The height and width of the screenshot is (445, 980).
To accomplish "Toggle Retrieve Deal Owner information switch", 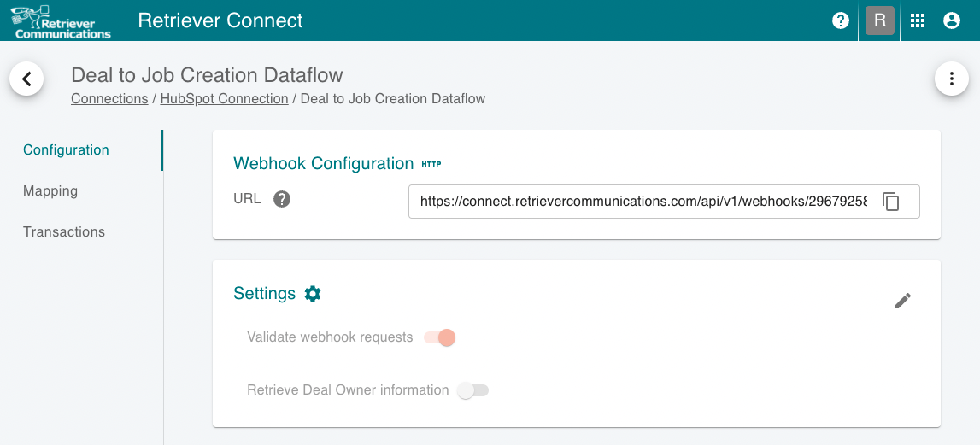I will (472, 390).
